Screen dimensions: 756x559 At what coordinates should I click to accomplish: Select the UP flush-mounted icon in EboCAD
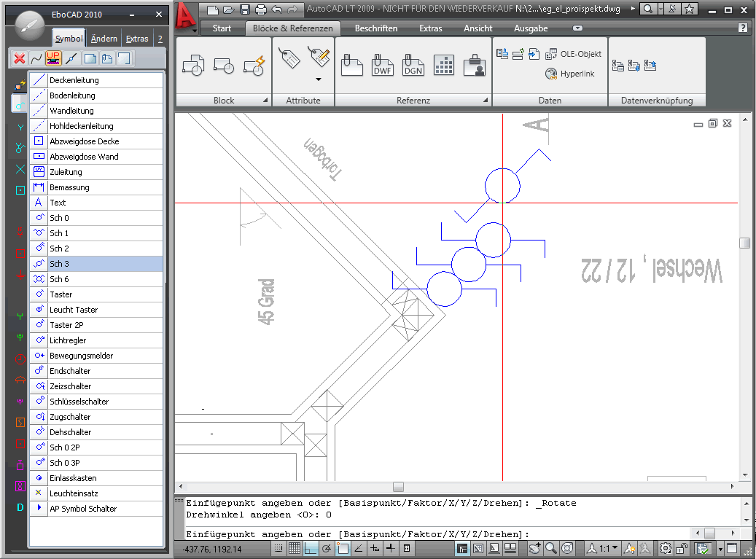click(x=53, y=59)
